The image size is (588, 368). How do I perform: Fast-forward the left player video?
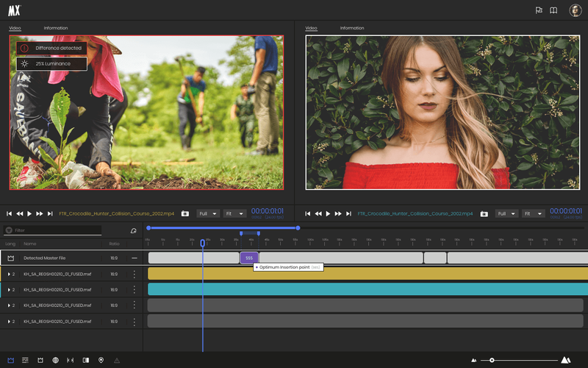[x=40, y=213]
